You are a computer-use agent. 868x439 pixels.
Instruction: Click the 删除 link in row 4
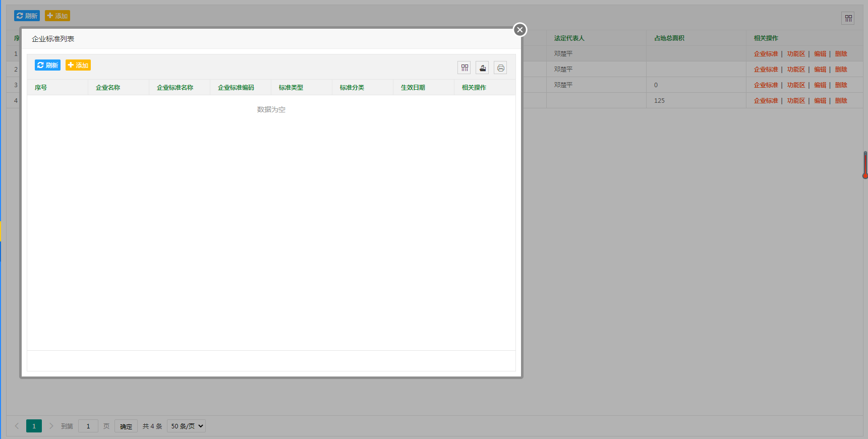pos(841,101)
